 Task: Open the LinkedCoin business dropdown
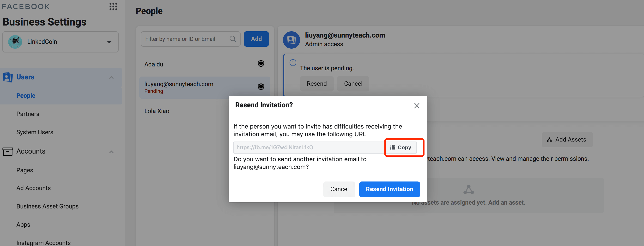[109, 42]
